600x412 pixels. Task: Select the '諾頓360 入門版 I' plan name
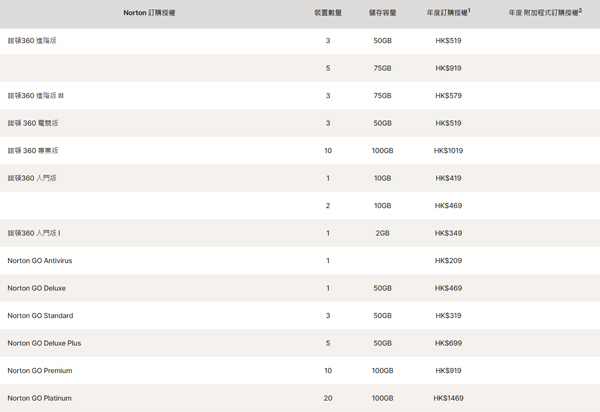[34, 233]
